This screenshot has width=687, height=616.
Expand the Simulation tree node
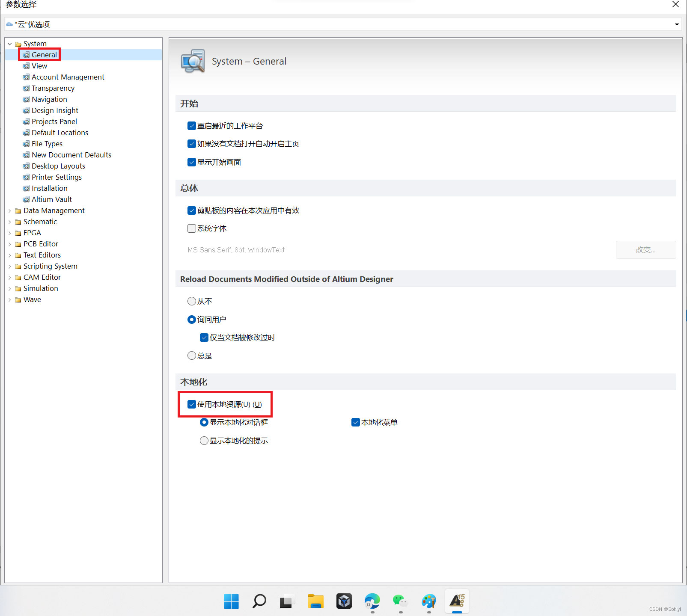pyautogui.click(x=10, y=289)
